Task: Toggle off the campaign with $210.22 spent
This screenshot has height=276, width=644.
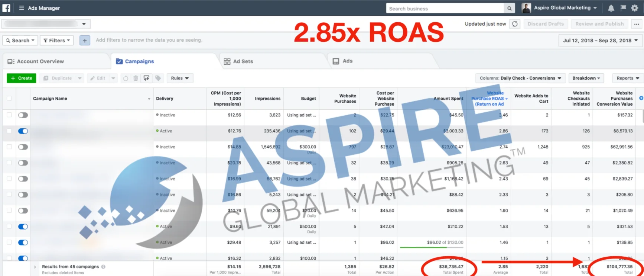Action: point(23,227)
